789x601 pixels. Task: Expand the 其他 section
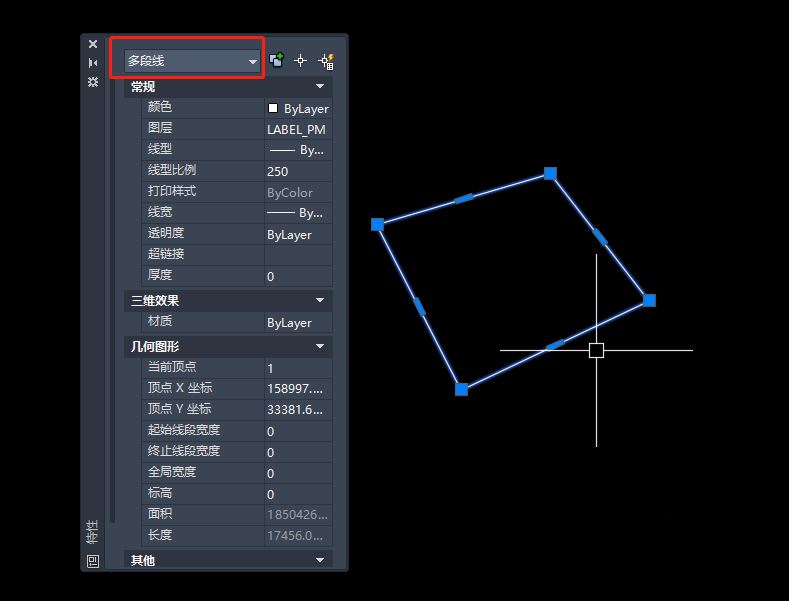click(x=320, y=560)
